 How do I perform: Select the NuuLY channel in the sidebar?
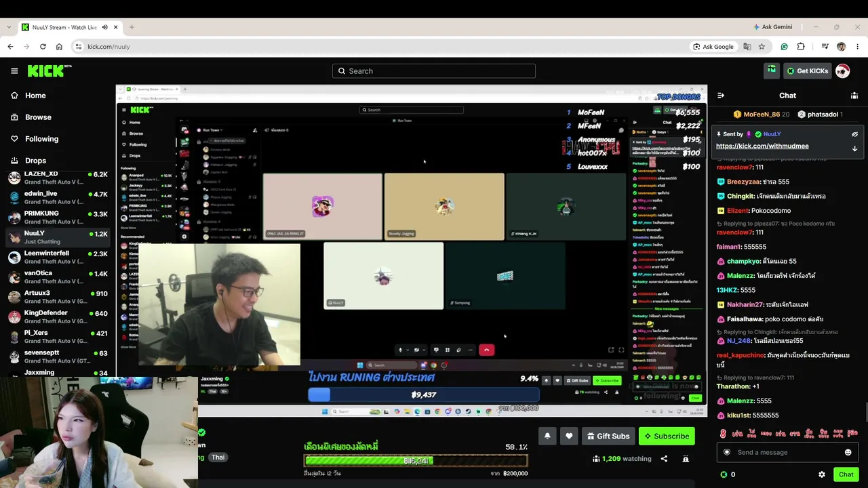[57, 237]
